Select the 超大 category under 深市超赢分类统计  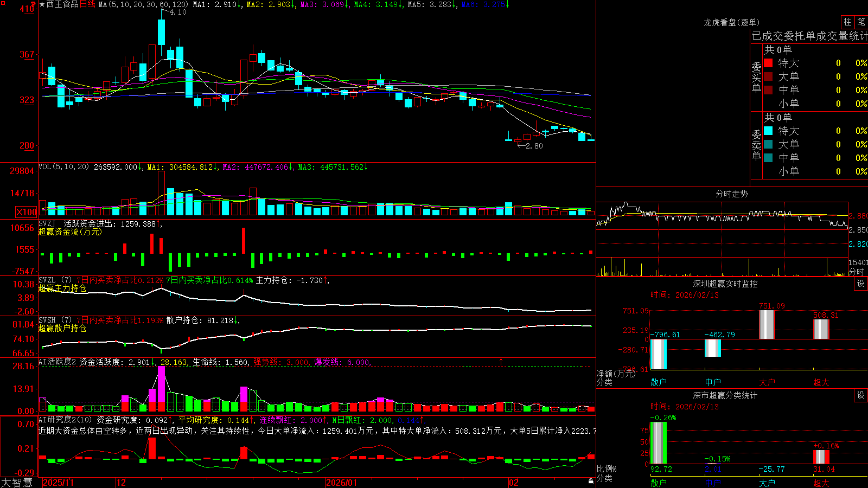click(x=821, y=483)
